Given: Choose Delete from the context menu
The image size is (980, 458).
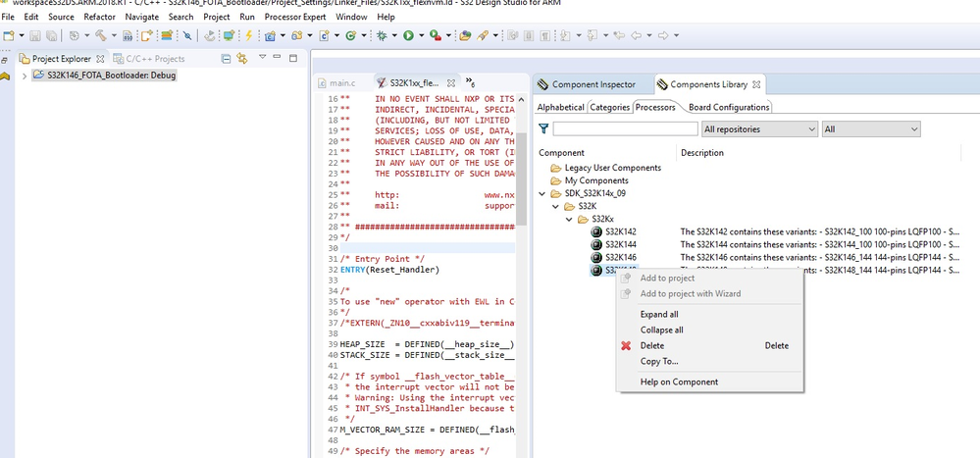Looking at the screenshot, I should click(651, 345).
